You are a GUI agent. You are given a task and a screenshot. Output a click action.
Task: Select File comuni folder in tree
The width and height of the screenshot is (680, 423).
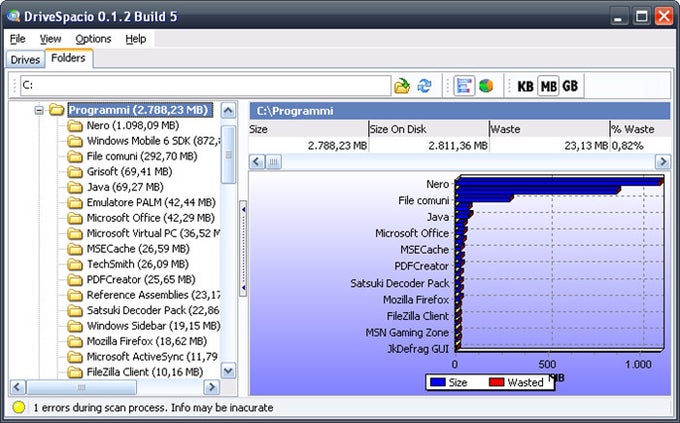click(142, 157)
